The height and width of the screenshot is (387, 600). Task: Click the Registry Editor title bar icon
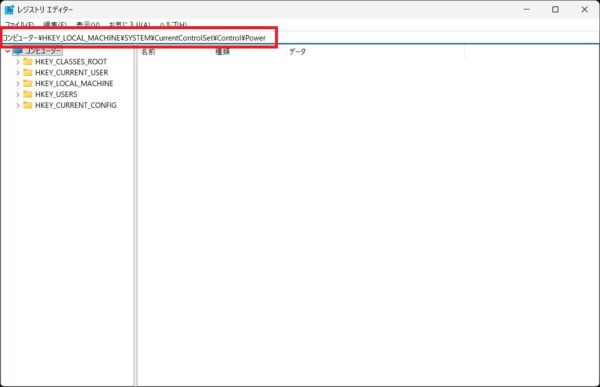tap(9, 10)
